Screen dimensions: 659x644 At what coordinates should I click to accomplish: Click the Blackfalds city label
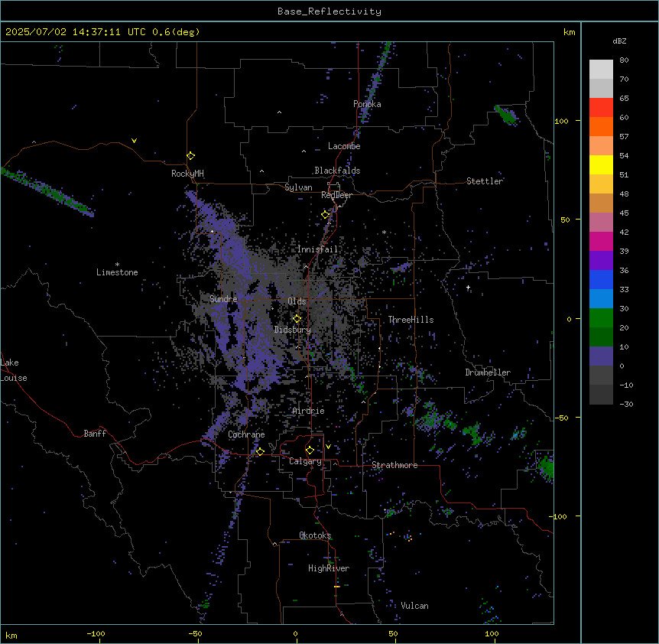point(337,171)
